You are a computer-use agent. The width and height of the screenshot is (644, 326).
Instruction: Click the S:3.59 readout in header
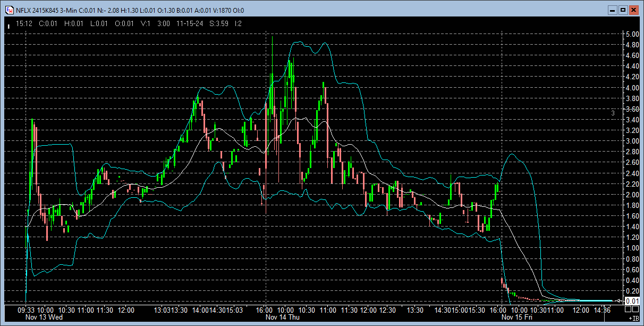tap(219, 23)
